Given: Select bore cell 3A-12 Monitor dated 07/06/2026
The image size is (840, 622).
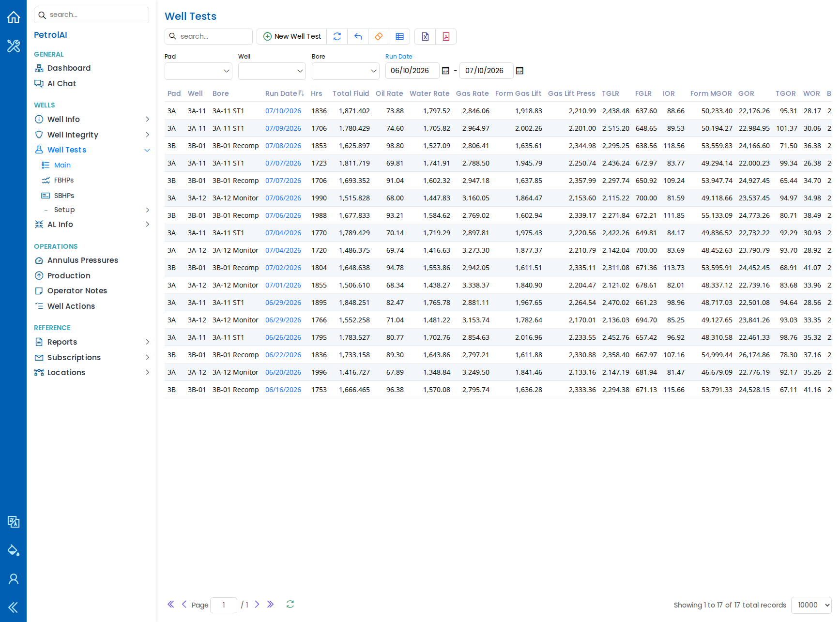Looking at the screenshot, I should [235, 198].
